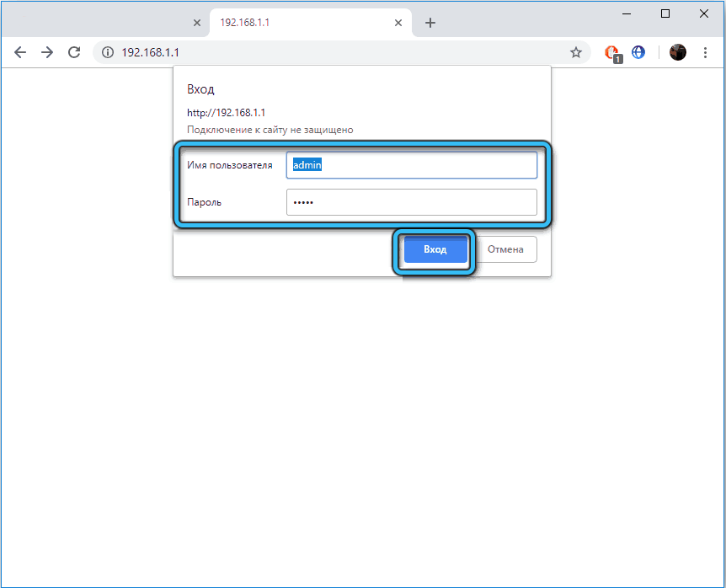Click the Имя пользователя username field

coord(411,165)
